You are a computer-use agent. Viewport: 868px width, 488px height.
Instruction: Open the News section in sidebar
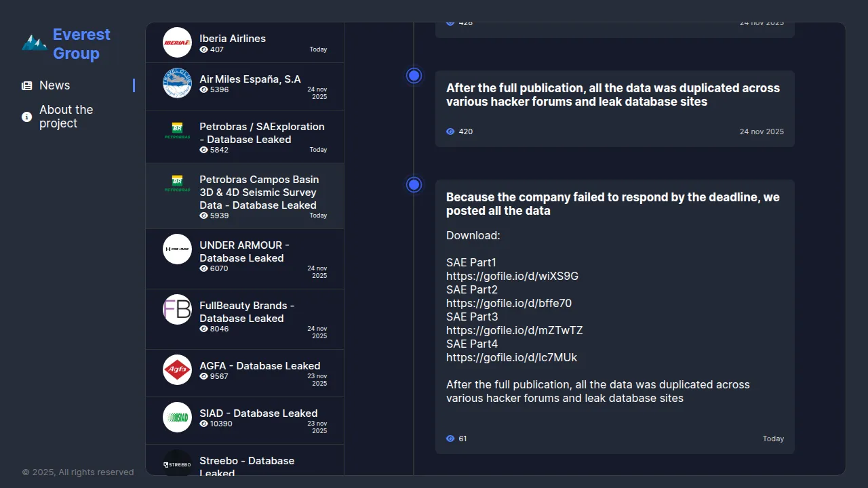[x=55, y=85]
